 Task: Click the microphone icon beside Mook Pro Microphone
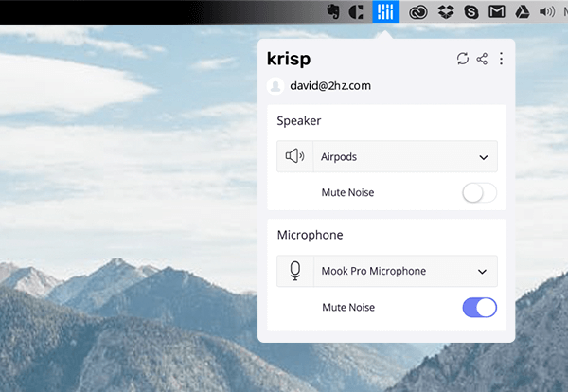(295, 271)
